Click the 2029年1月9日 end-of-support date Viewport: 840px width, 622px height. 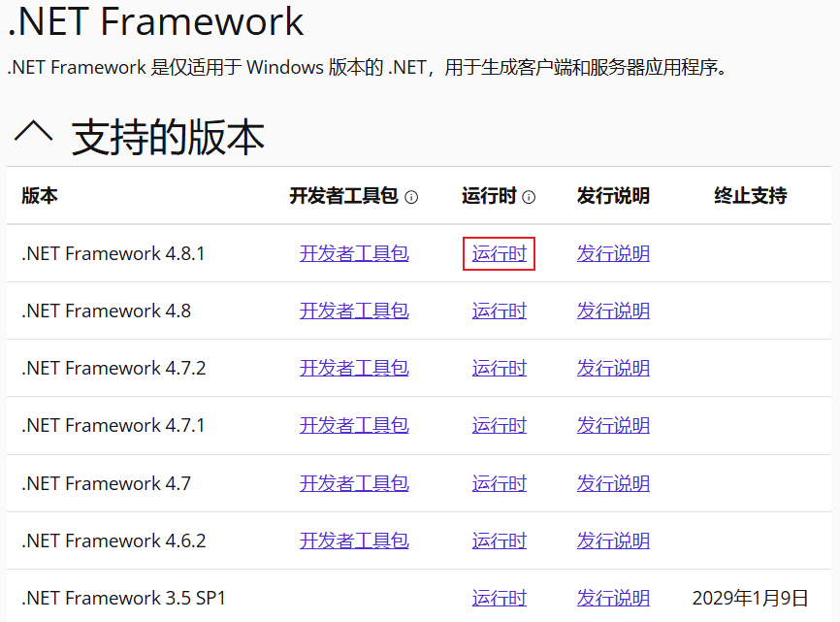750,598
